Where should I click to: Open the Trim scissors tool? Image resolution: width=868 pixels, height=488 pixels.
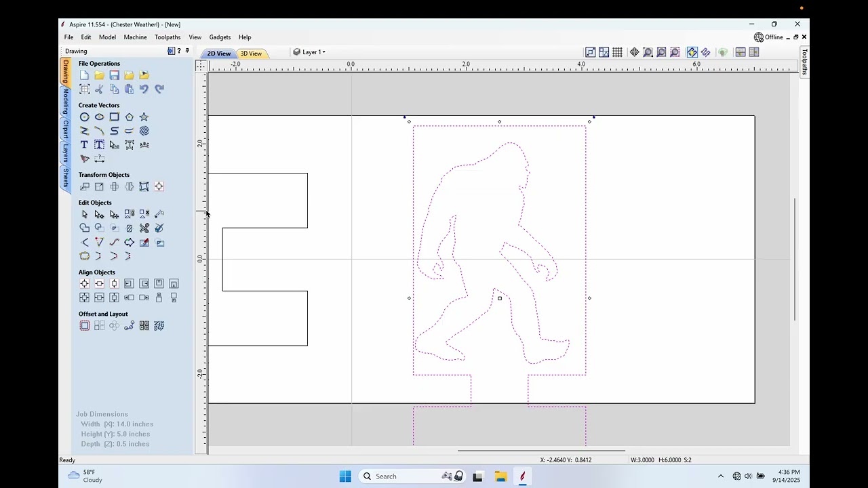(x=144, y=228)
